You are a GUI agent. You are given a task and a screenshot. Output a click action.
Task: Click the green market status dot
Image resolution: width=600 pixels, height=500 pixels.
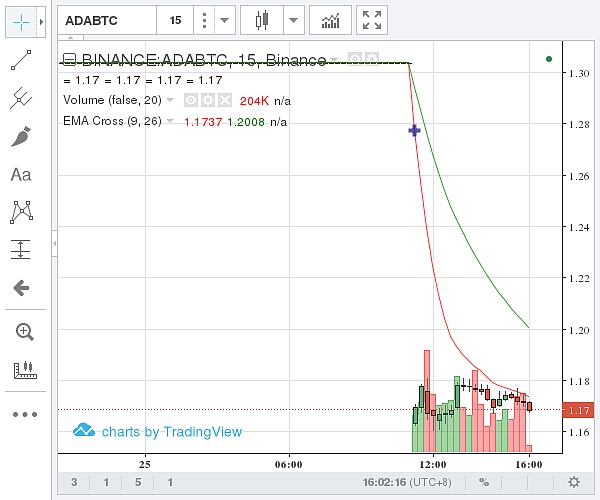(x=549, y=59)
